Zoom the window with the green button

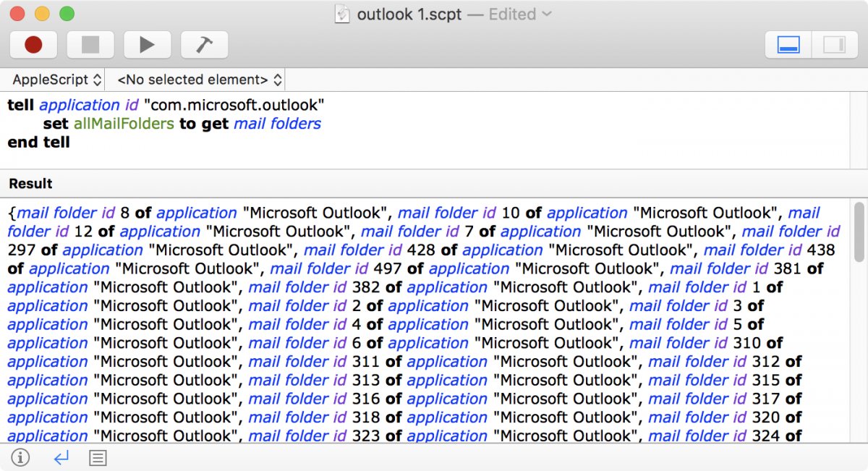click(67, 13)
